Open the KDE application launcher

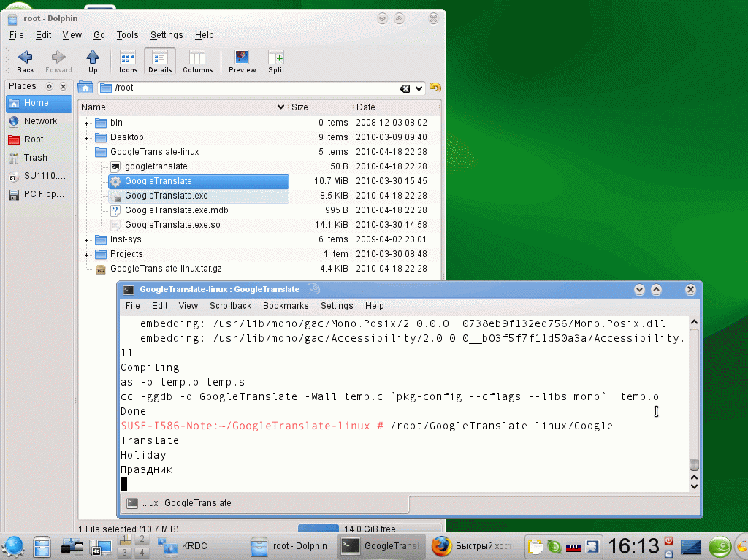13,547
